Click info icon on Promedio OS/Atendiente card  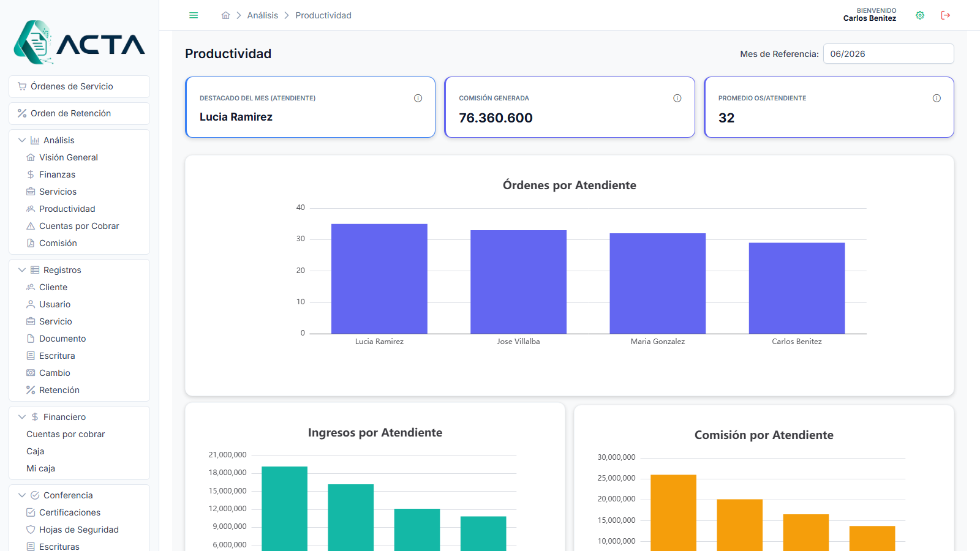(937, 98)
